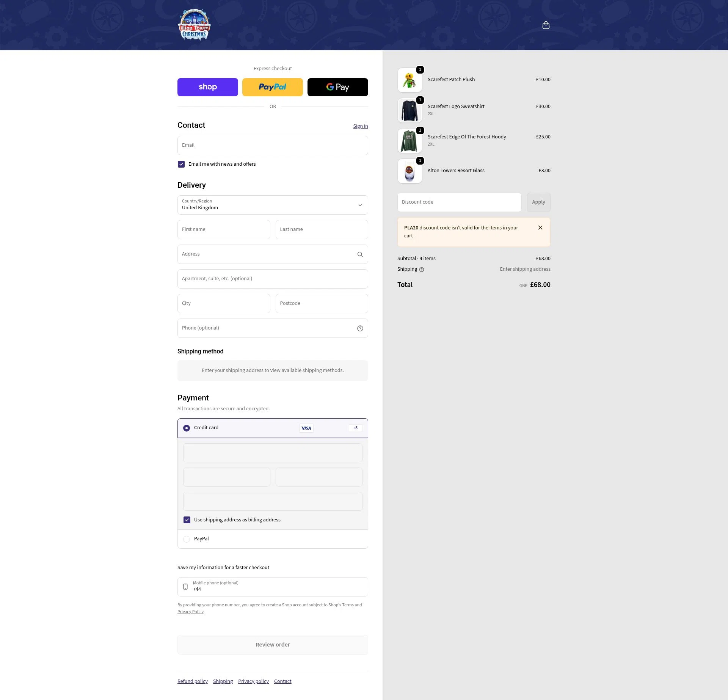Select PayPal as the payment method
728x700 pixels.
point(186,539)
